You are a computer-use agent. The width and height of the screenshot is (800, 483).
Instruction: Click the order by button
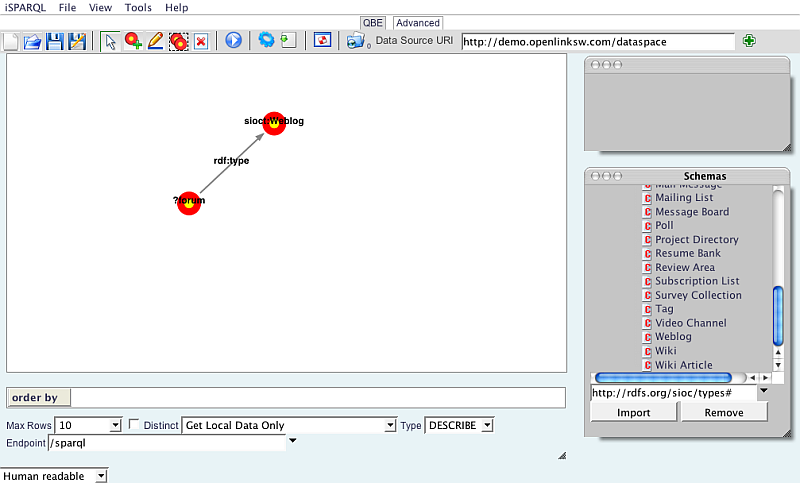(39, 398)
